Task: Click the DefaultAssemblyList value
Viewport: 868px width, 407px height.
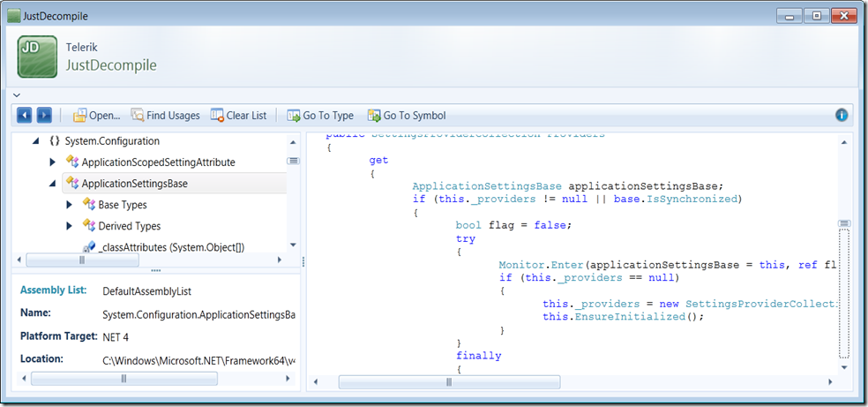Action: [147, 291]
